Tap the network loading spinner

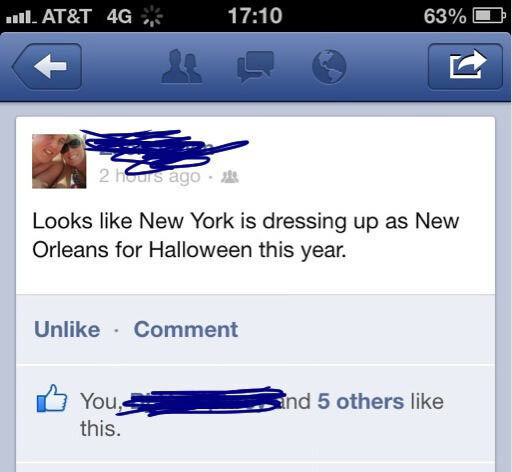pyautogui.click(x=152, y=16)
